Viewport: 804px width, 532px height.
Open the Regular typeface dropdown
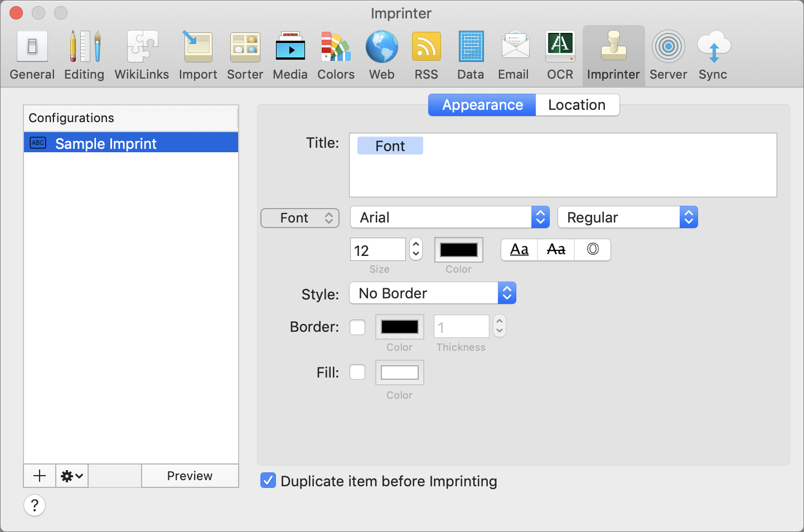628,217
